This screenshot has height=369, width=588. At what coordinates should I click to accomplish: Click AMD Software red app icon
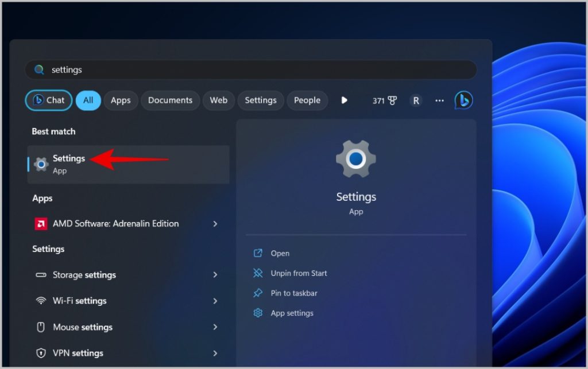pyautogui.click(x=41, y=224)
